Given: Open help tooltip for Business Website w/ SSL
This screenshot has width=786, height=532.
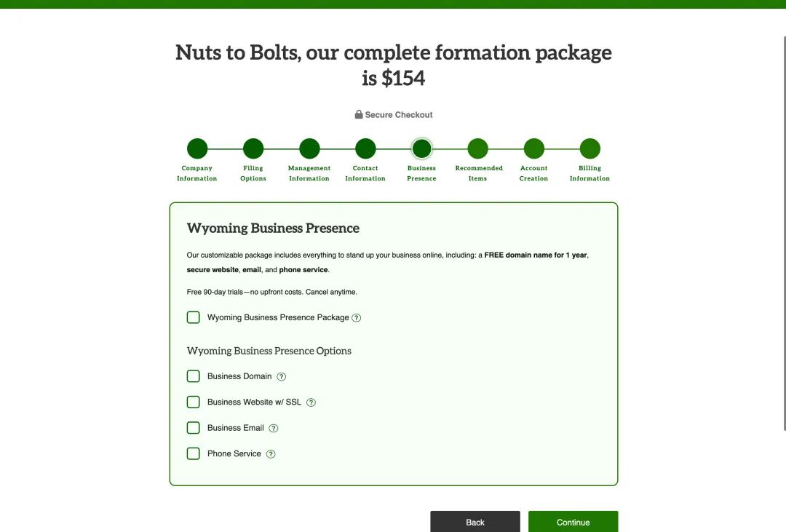Looking at the screenshot, I should coord(311,402).
